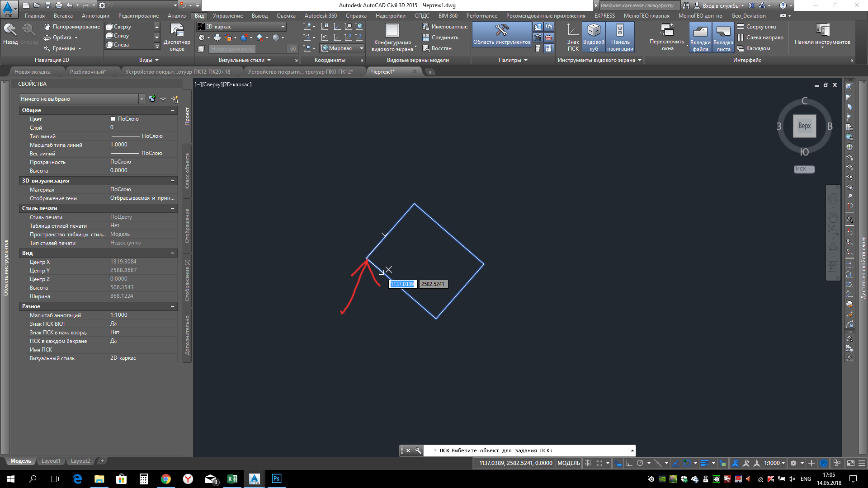The width and height of the screenshot is (868, 488).
Task: Switch to Разбивочный drawing tab
Action: 88,72
